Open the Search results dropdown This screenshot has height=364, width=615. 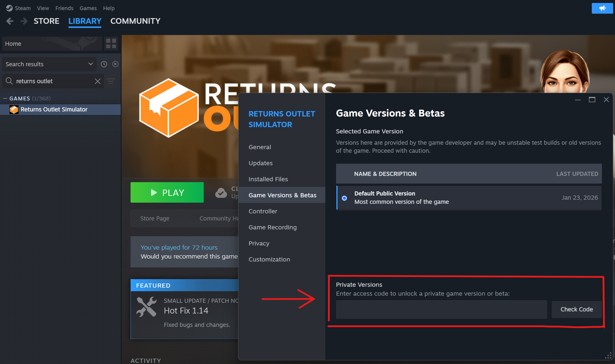[49, 64]
